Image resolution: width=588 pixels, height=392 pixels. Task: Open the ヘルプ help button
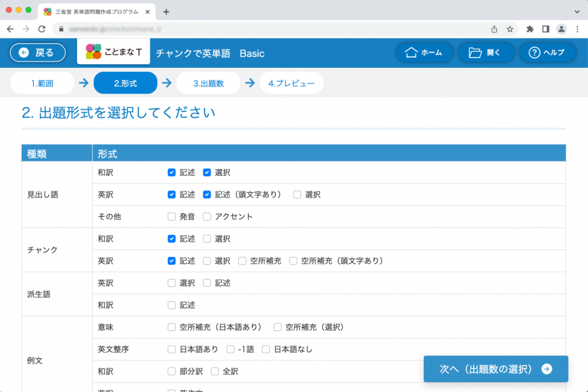tap(547, 52)
